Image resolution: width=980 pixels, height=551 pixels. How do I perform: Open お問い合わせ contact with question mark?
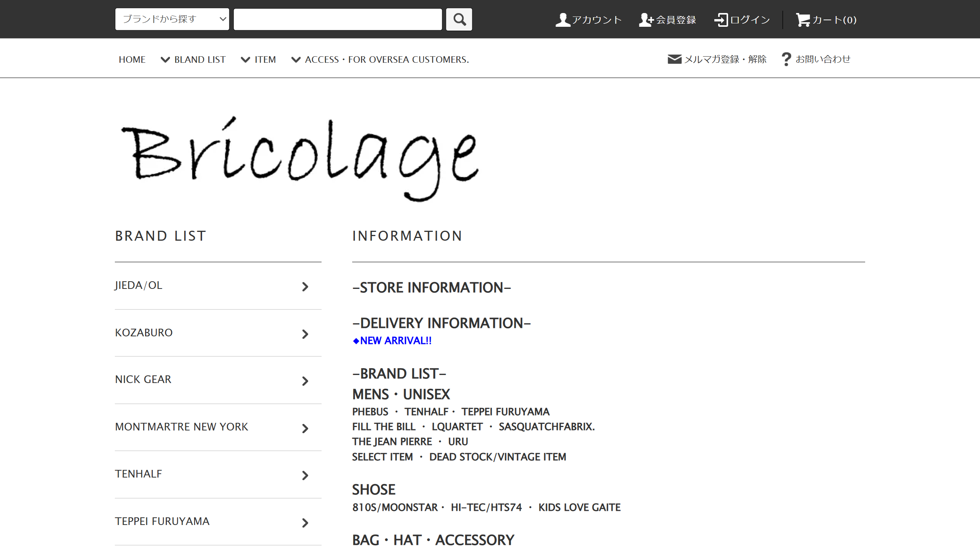pyautogui.click(x=816, y=59)
